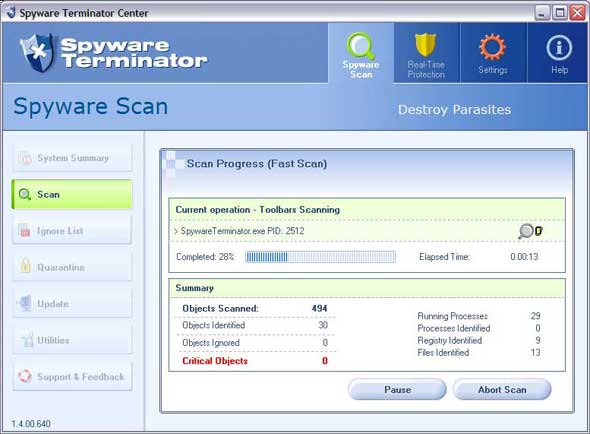This screenshot has width=590, height=434.
Task: Click the Quarantine padlock icon
Action: [x=25, y=265]
